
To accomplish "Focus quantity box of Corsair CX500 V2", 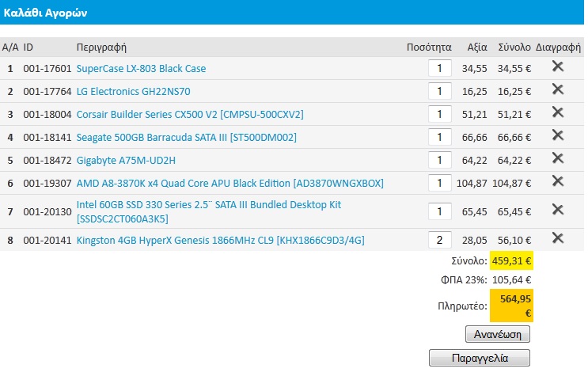I will [x=439, y=114].
